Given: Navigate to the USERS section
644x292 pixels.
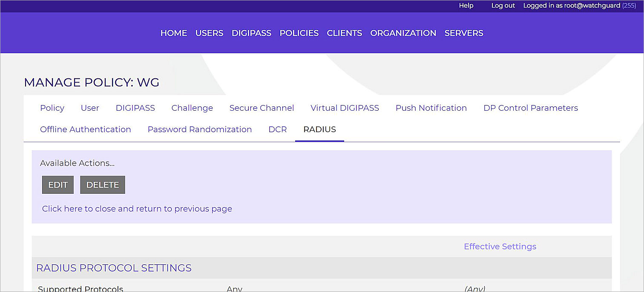Looking at the screenshot, I should point(209,33).
